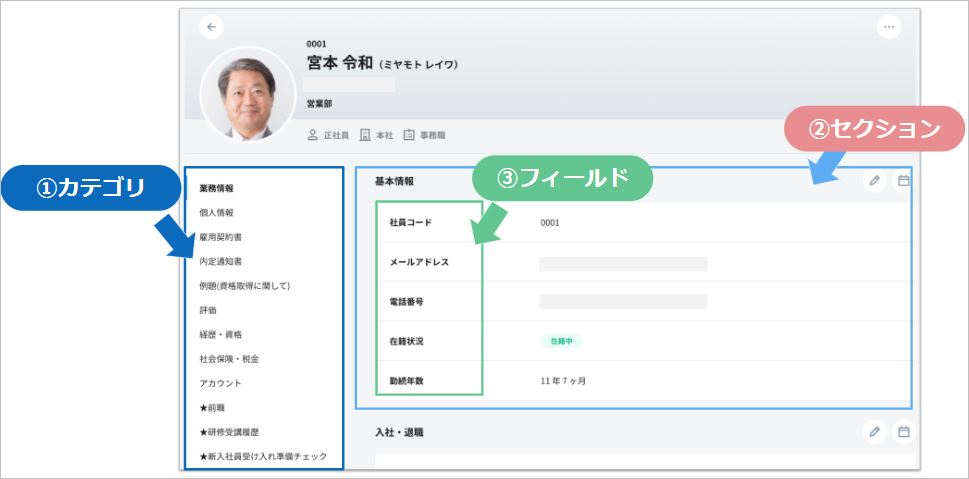Select the 個人情報 category

pyautogui.click(x=215, y=213)
